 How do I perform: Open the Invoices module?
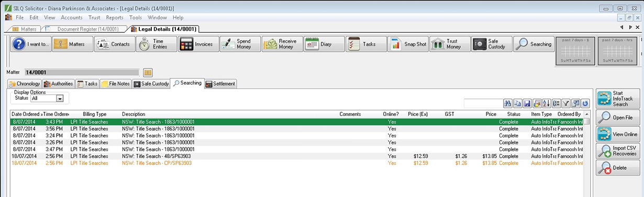198,44
